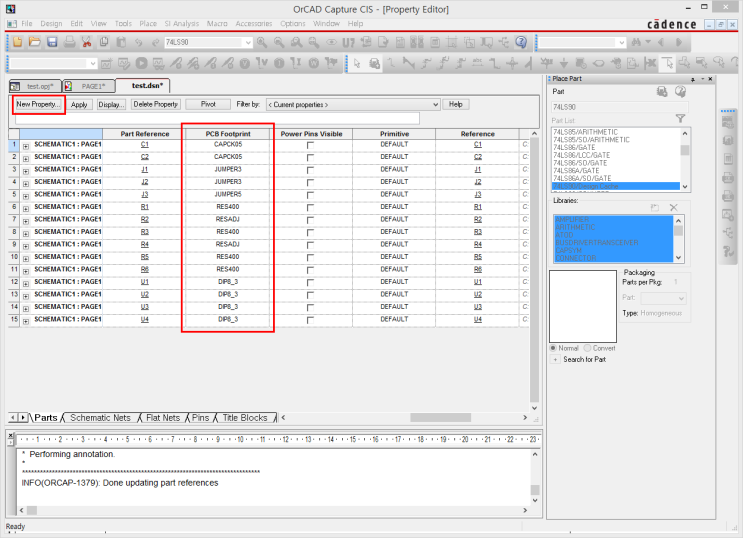This screenshot has width=743, height=538.
Task: Click the Undo arrow icon
Action: (x=138, y=43)
